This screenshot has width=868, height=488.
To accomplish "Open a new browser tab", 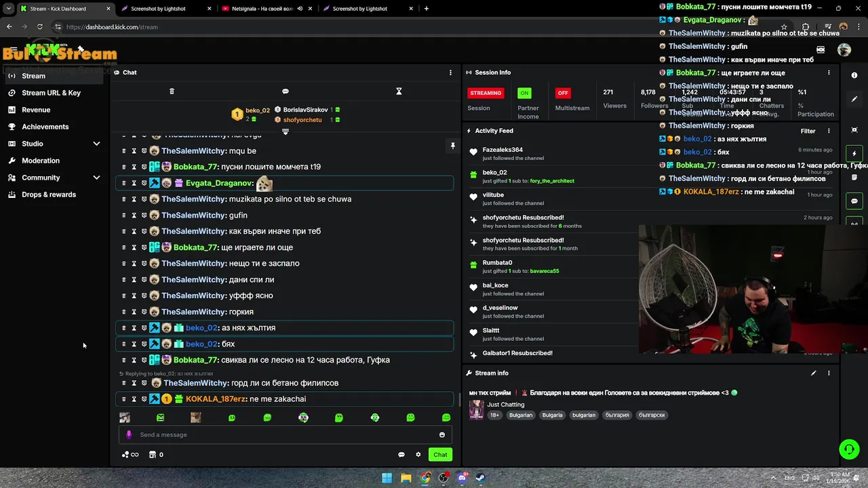I will (426, 9).
